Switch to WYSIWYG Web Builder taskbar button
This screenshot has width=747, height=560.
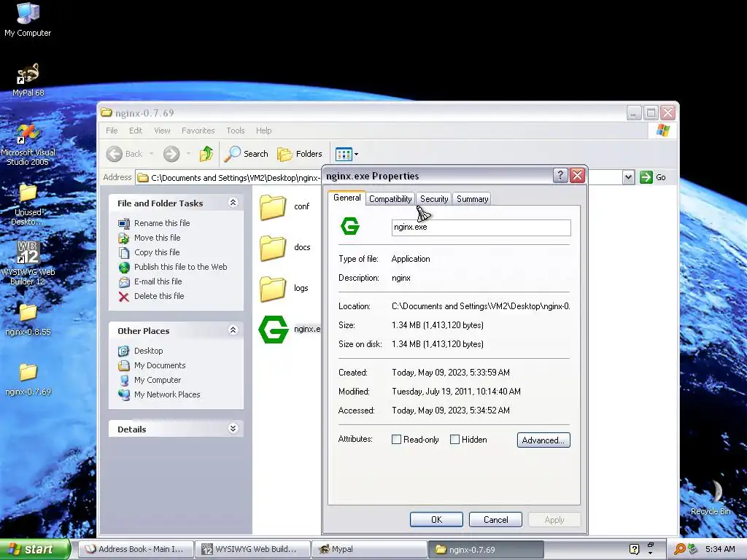click(x=252, y=549)
